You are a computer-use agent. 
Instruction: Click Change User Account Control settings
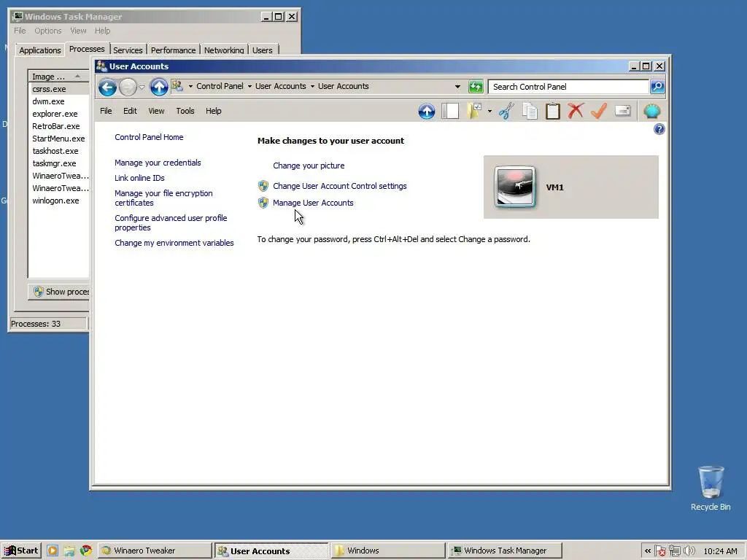coord(340,186)
